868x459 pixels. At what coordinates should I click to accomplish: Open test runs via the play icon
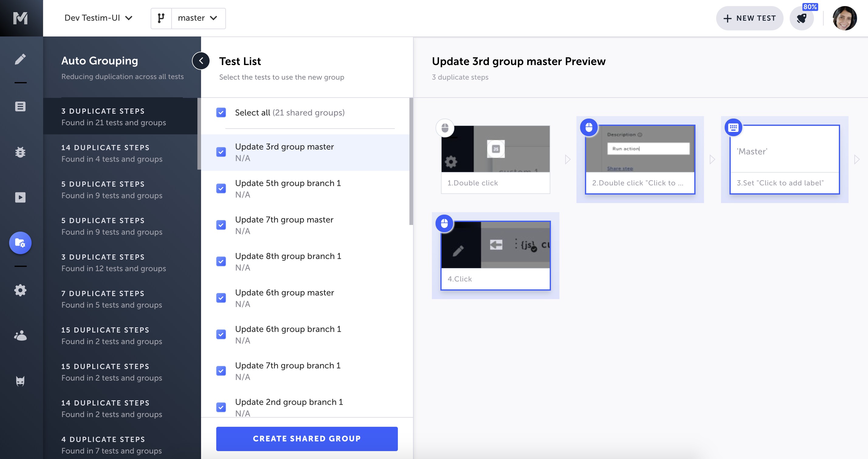tap(21, 197)
